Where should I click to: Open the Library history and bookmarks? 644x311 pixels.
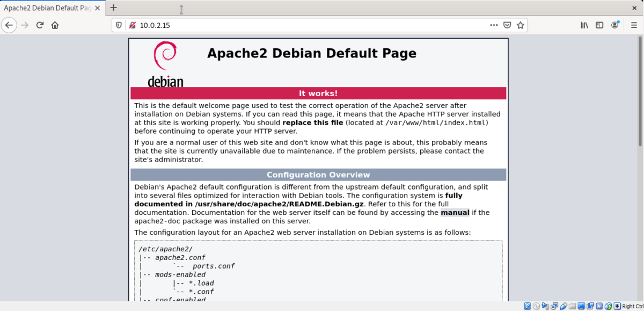(x=584, y=25)
